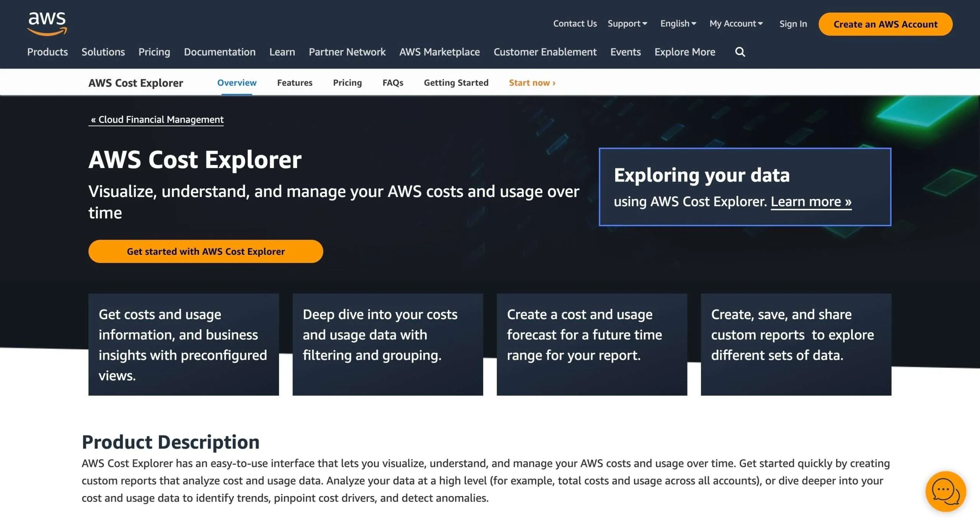Select the Overview tab

(237, 83)
